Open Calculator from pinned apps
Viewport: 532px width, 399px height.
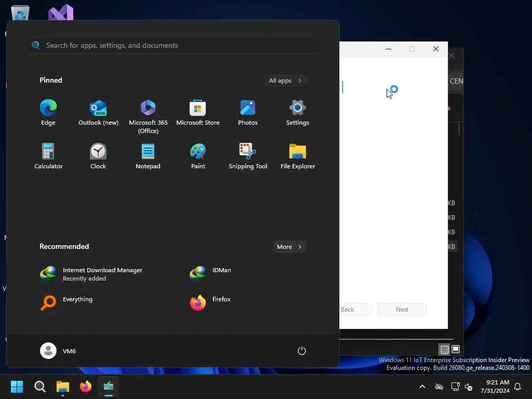48,156
